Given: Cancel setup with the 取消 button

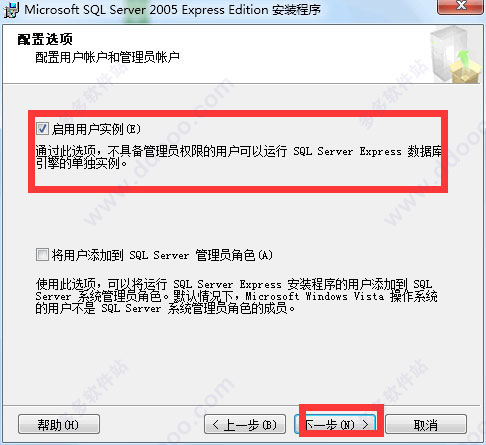Looking at the screenshot, I should [426, 424].
